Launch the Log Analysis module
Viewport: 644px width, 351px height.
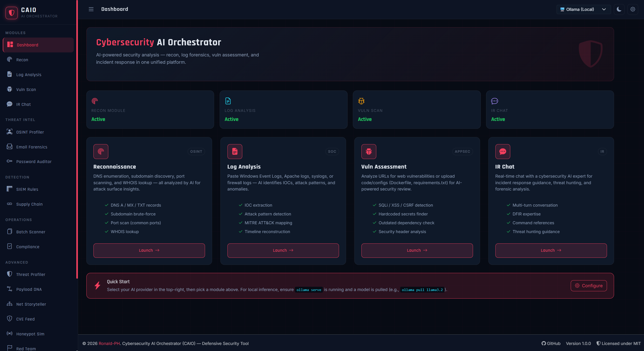(283, 250)
